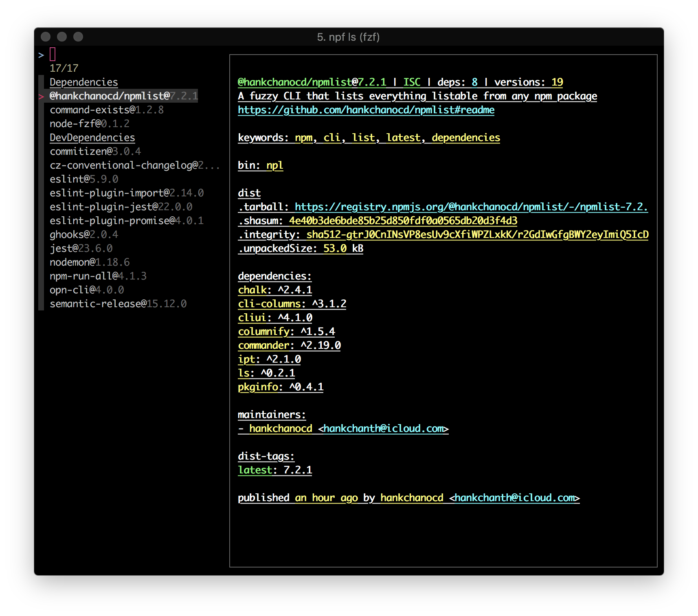Click the maintainer hankchanth@icloud.com email
Viewport: 698px width, 616px height.
pos(383,429)
